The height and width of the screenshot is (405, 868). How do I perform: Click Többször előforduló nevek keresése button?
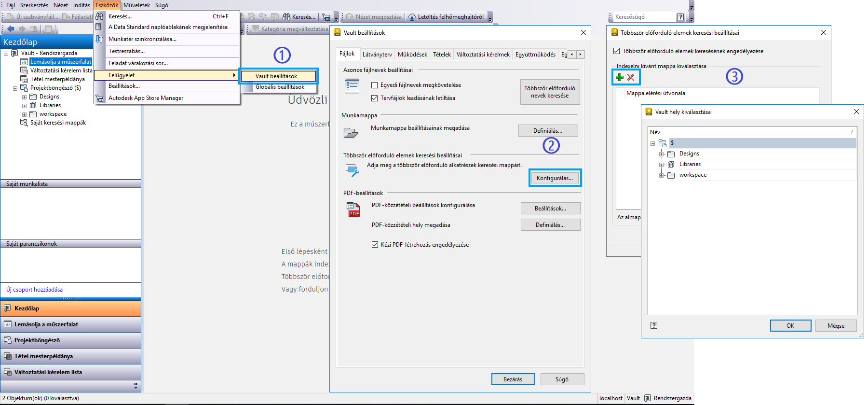[x=550, y=92]
